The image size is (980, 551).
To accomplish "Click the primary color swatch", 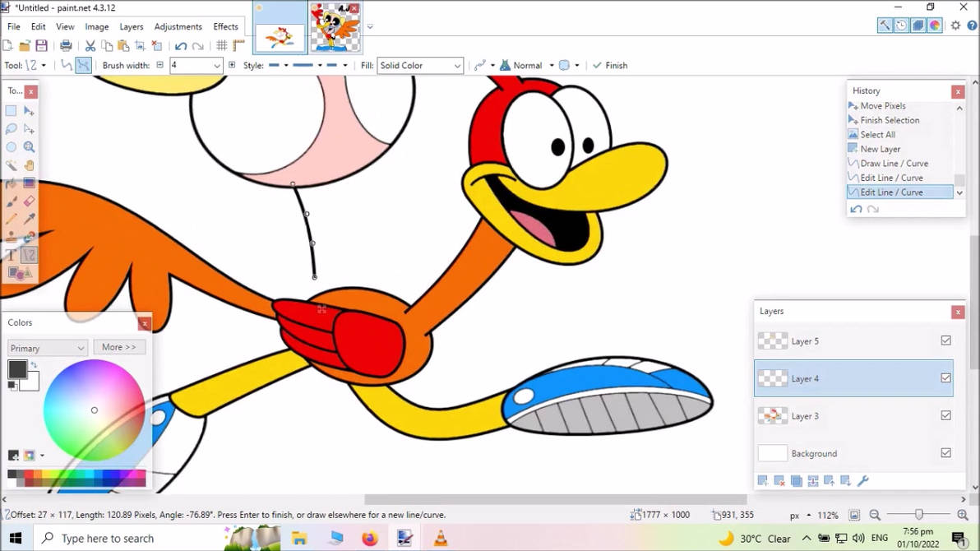I will point(17,369).
